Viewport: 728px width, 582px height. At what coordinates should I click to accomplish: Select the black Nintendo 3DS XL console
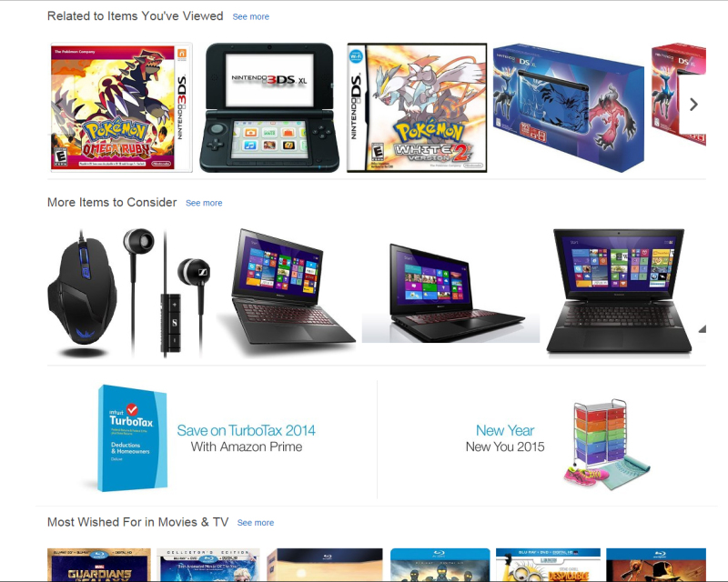pyautogui.click(x=269, y=107)
